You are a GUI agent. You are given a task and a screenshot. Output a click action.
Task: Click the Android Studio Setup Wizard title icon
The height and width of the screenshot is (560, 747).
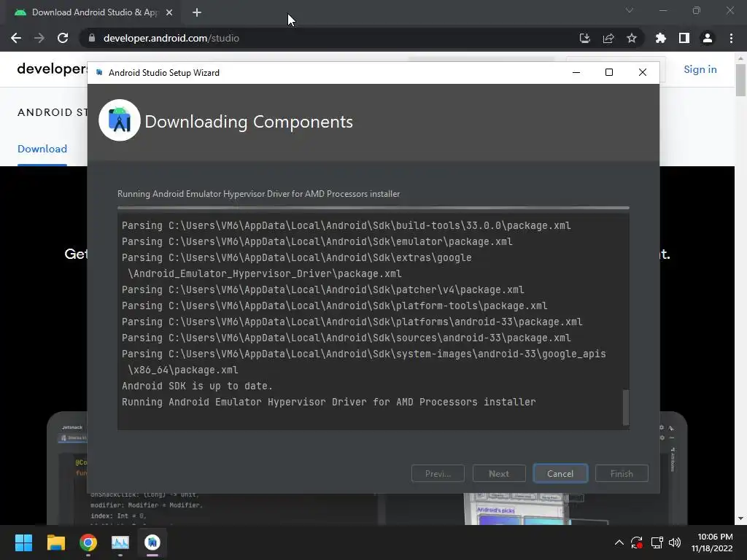99,72
